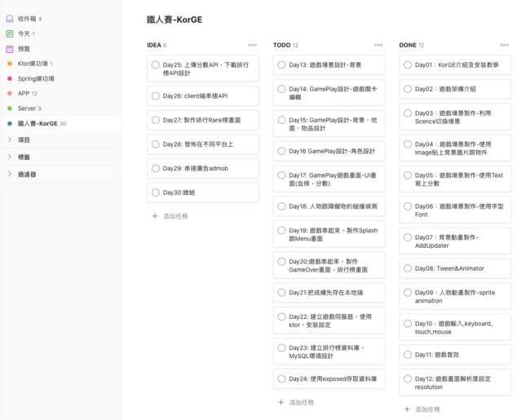Click the 鐵人賽-KorGE board title
The image size is (522, 420).
[x=175, y=20]
